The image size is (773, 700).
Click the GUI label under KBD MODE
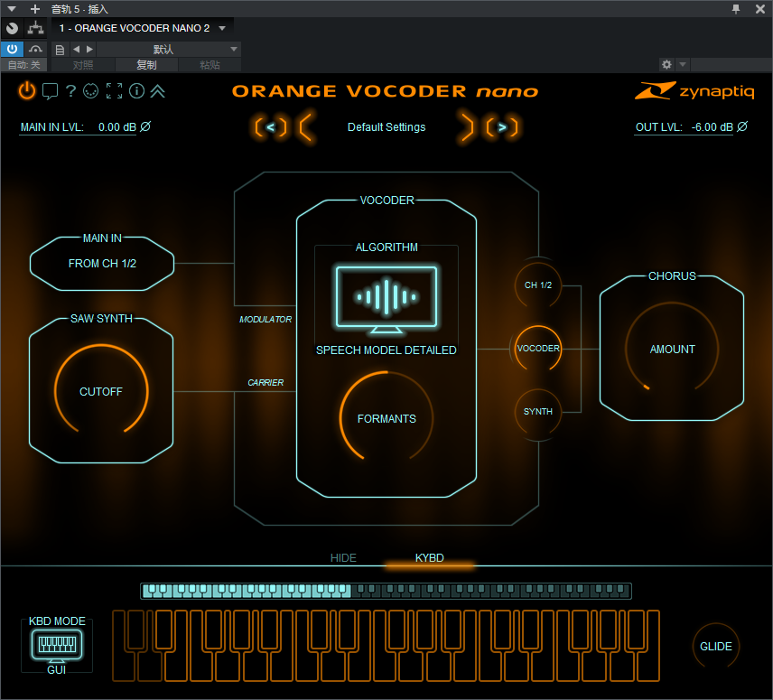coord(57,670)
